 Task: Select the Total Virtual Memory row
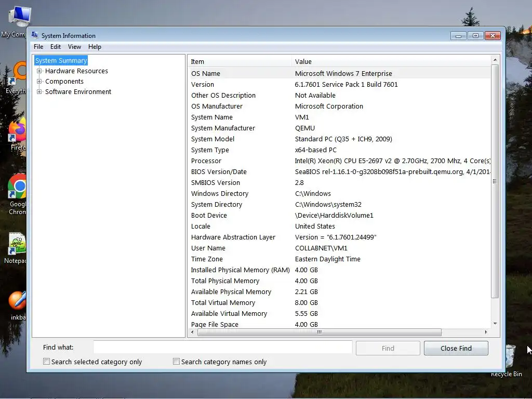[339, 302]
